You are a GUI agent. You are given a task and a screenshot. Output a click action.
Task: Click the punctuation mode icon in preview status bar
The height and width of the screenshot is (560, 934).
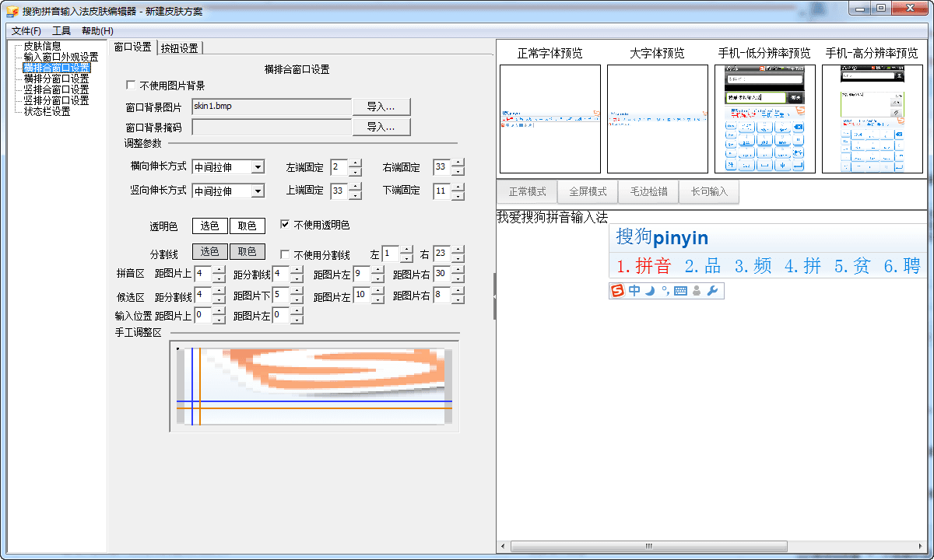point(665,291)
